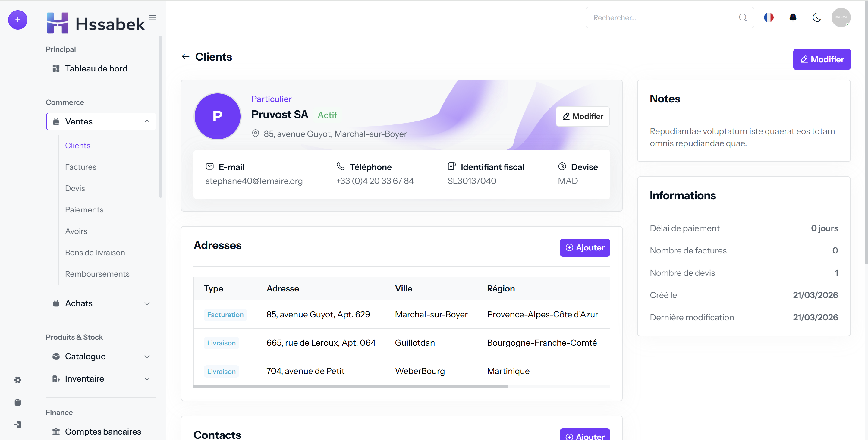The image size is (868, 440).
Task: Click the Nombre de devis value 1
Action: [x=836, y=272]
